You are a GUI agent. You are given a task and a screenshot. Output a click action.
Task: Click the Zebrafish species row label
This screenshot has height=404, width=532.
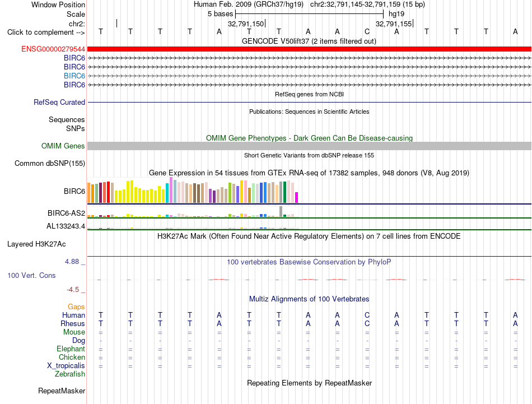tap(70, 374)
